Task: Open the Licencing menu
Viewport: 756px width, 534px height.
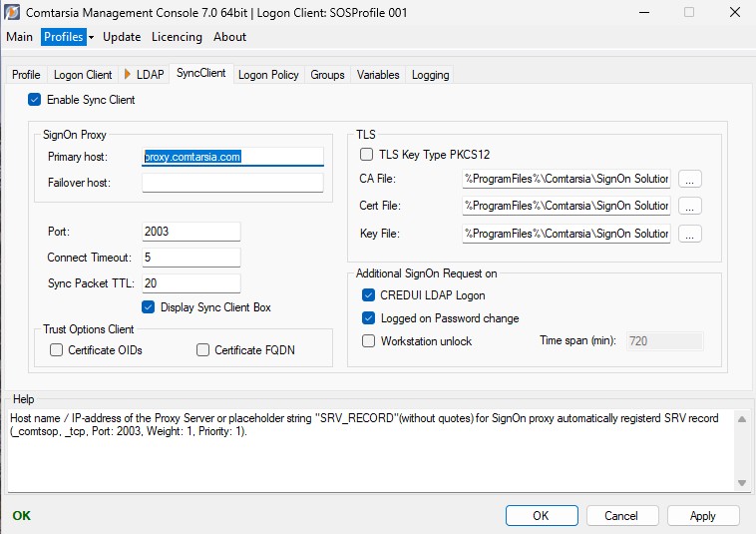Action: [177, 37]
